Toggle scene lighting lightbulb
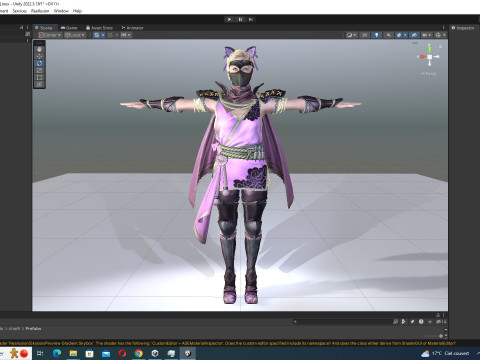Screen dimensions: 480x360 pyautogui.click(x=376, y=35)
